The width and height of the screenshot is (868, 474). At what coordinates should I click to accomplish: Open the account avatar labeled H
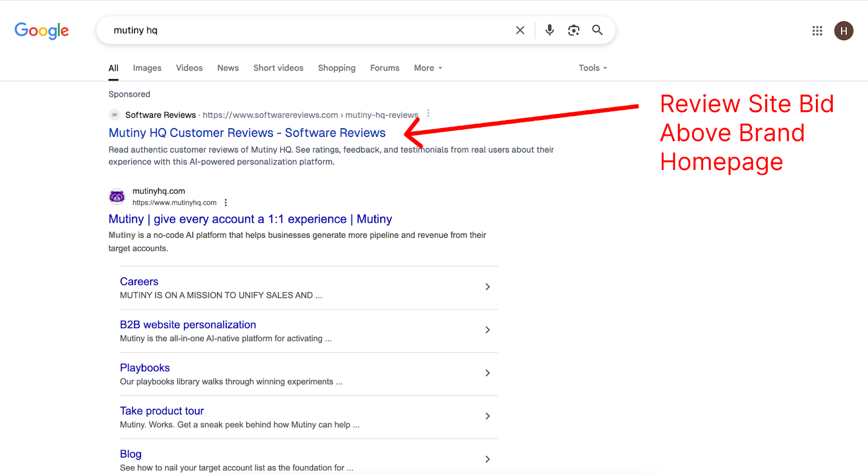point(844,31)
